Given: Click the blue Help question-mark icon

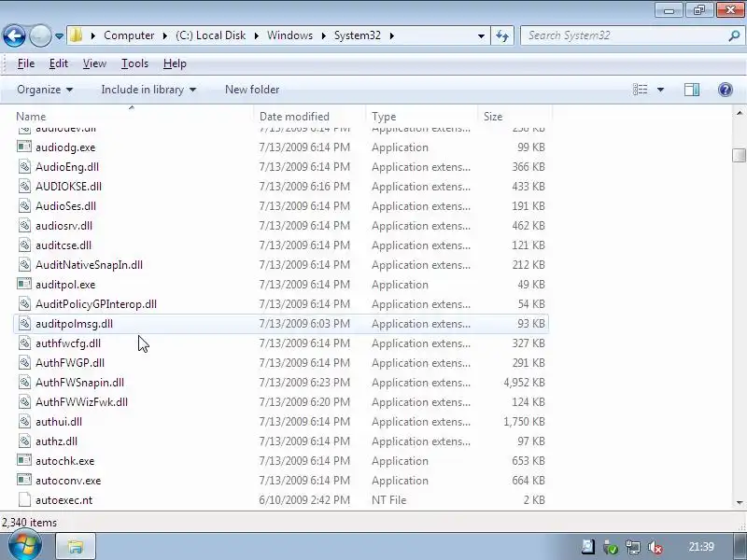Looking at the screenshot, I should point(726,90).
